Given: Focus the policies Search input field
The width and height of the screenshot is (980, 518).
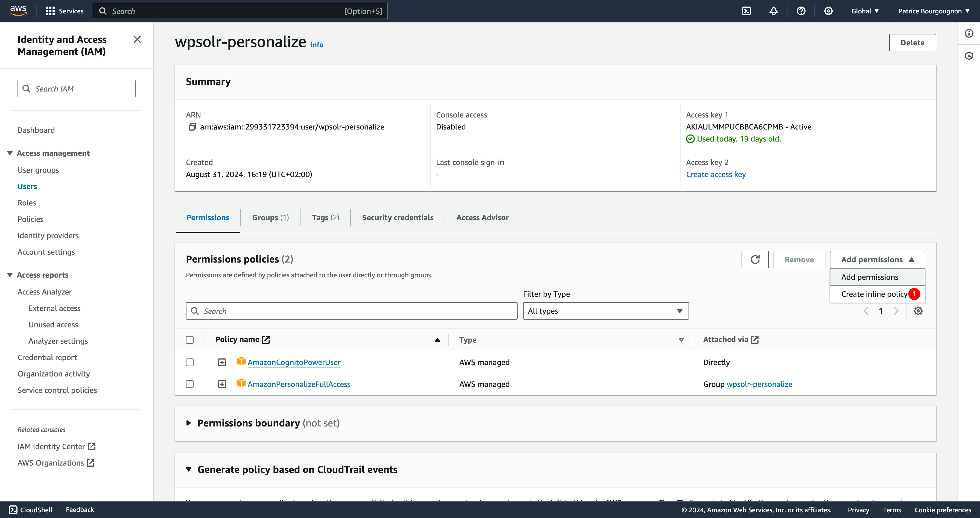Looking at the screenshot, I should [352, 311].
